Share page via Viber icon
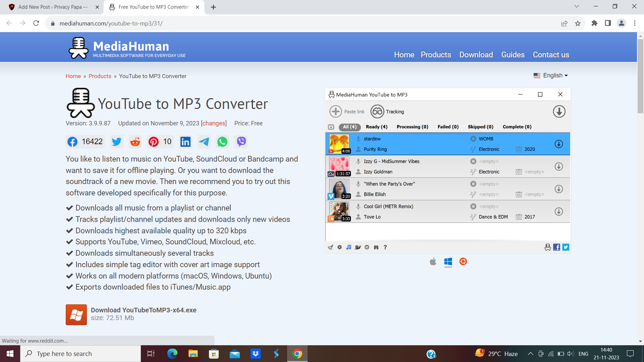The height and width of the screenshot is (362, 644). (x=241, y=142)
